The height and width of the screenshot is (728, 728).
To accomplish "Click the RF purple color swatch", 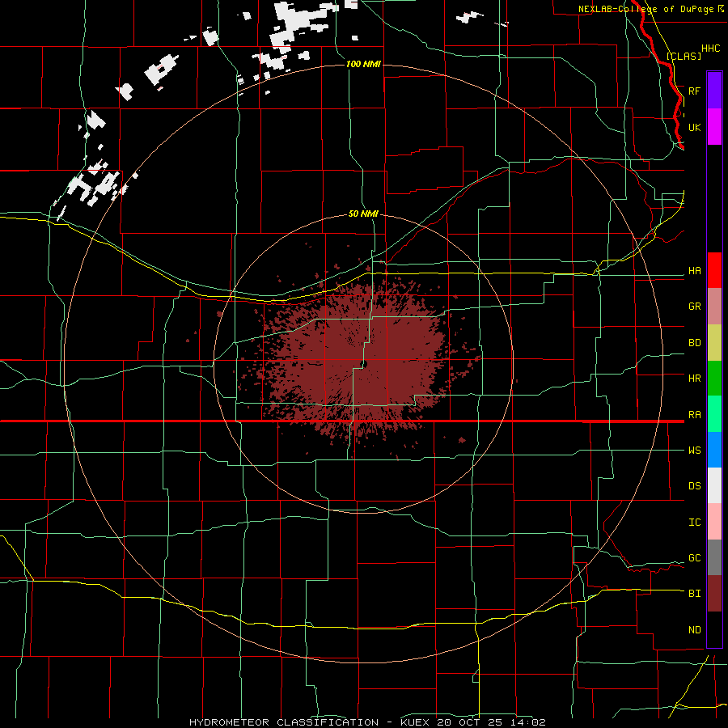I will (714, 91).
